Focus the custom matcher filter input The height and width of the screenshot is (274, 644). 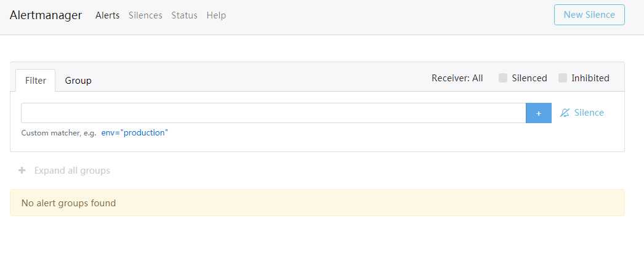point(273,113)
